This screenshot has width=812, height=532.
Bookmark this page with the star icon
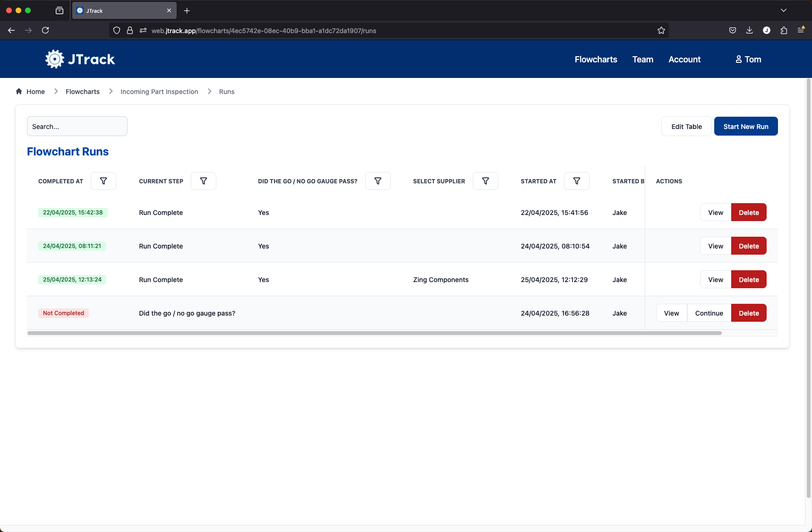coord(661,30)
